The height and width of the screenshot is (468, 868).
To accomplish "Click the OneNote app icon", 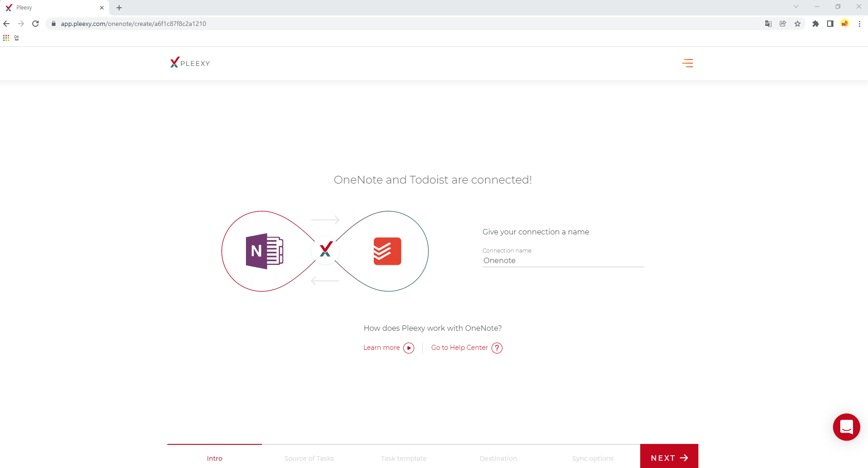I will [265, 251].
